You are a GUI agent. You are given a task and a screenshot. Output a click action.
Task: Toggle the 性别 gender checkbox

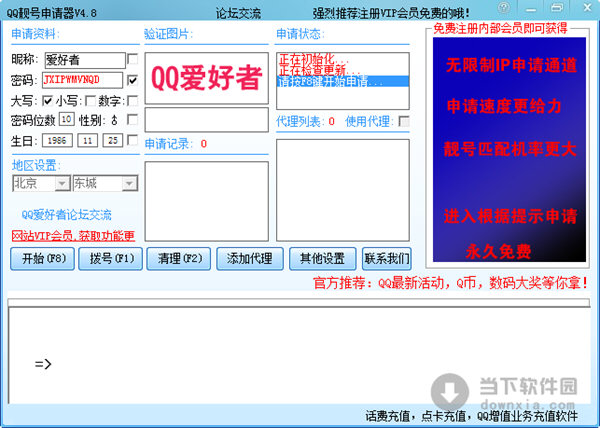click(132, 120)
